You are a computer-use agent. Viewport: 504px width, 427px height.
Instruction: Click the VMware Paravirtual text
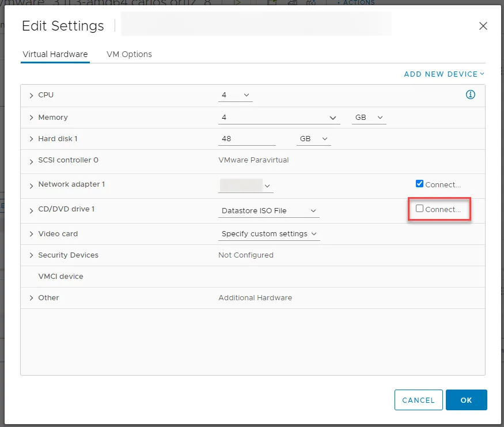[x=253, y=160]
